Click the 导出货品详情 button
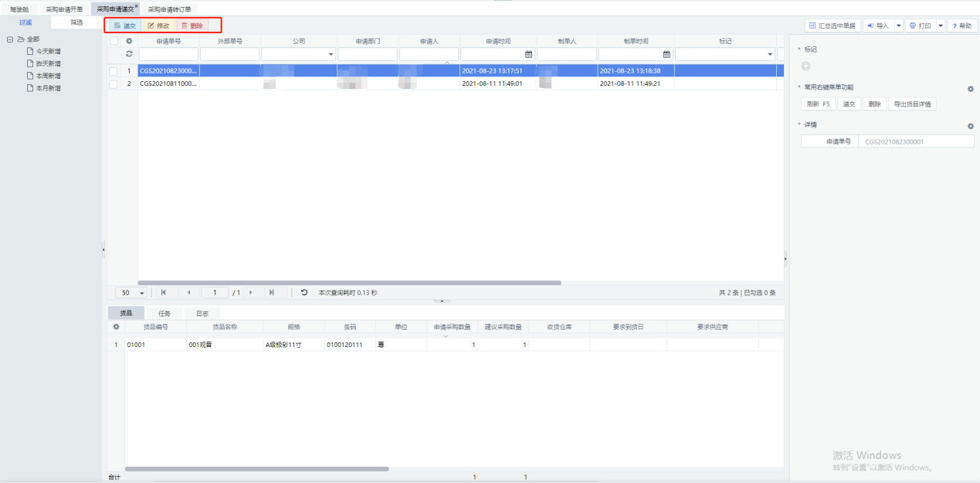The height and width of the screenshot is (483, 980). 912,104
